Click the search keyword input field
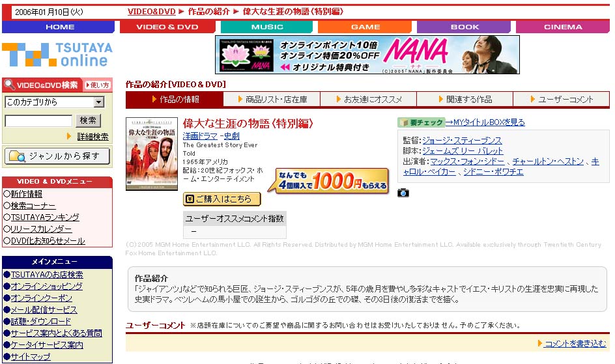Image resolution: width=615 pixels, height=364 pixels. pos(38,120)
